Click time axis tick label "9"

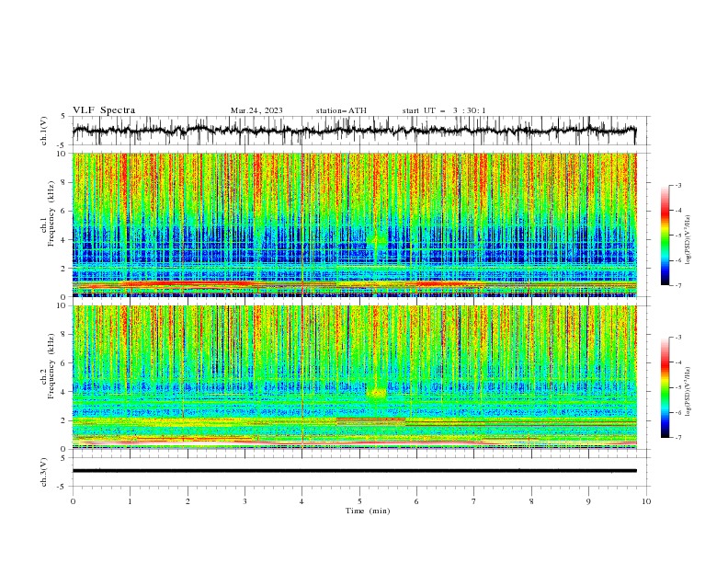pos(588,501)
